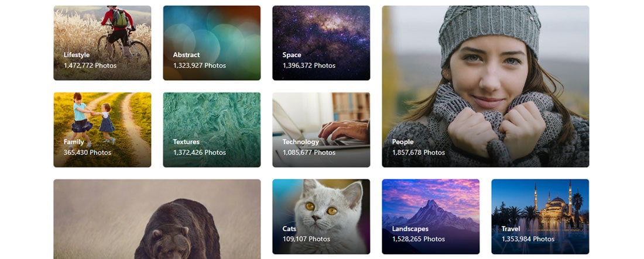Click the "Lifestyle" title text
Screen dimensions: 644x259
[x=77, y=55]
